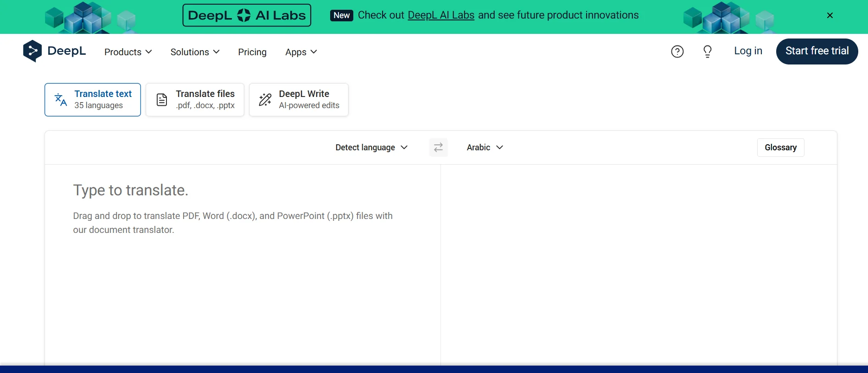Open the Detect language source selector
868x373 pixels.
click(371, 148)
